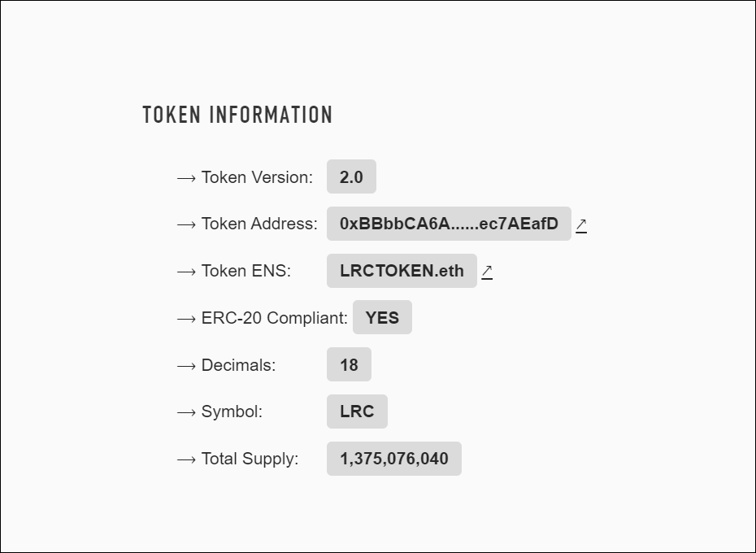Click the TOKEN INFORMATION heading
Image resolution: width=756 pixels, height=553 pixels.
(237, 115)
